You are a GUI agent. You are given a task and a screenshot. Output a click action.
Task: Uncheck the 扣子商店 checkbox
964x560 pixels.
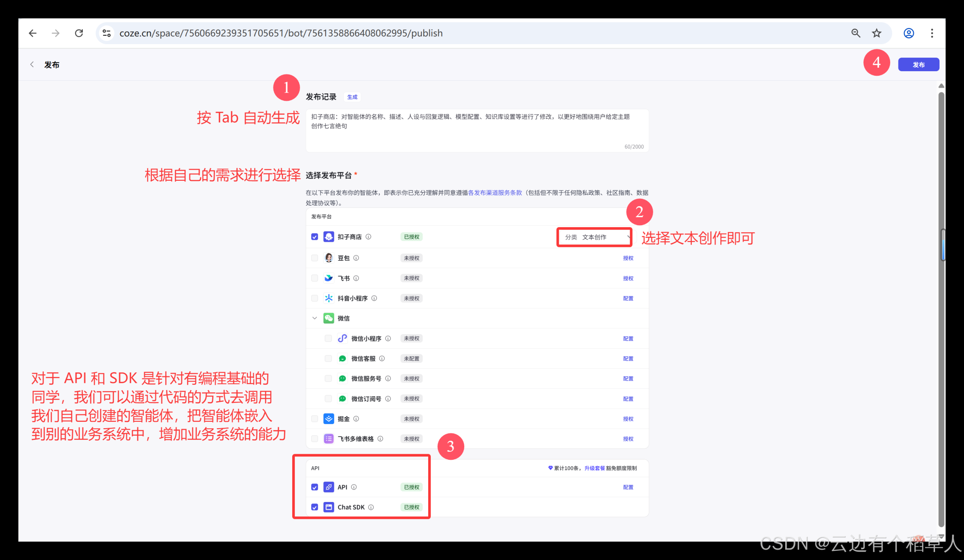(314, 237)
